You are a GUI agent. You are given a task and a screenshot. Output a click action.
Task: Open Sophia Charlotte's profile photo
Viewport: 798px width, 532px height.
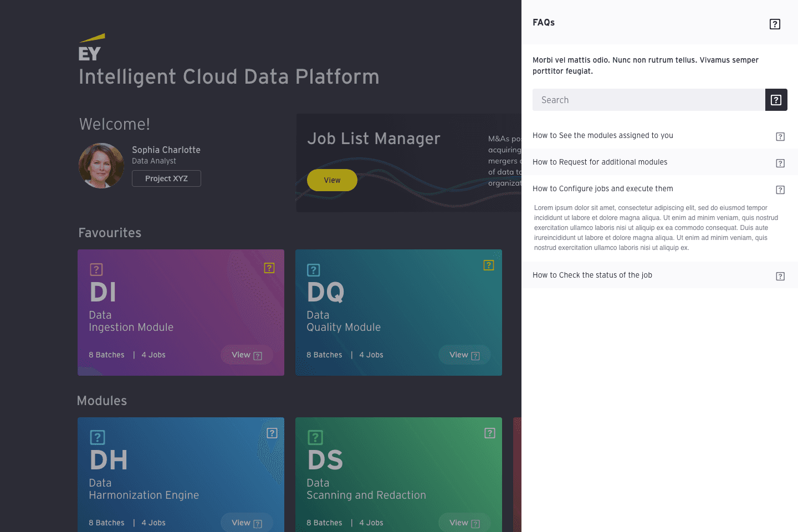coord(101,166)
